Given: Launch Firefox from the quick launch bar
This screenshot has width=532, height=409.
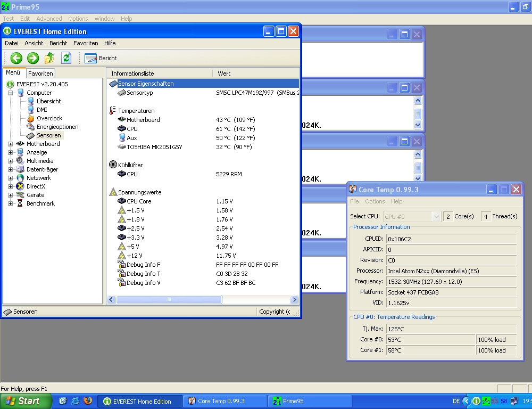Looking at the screenshot, I should [88, 401].
